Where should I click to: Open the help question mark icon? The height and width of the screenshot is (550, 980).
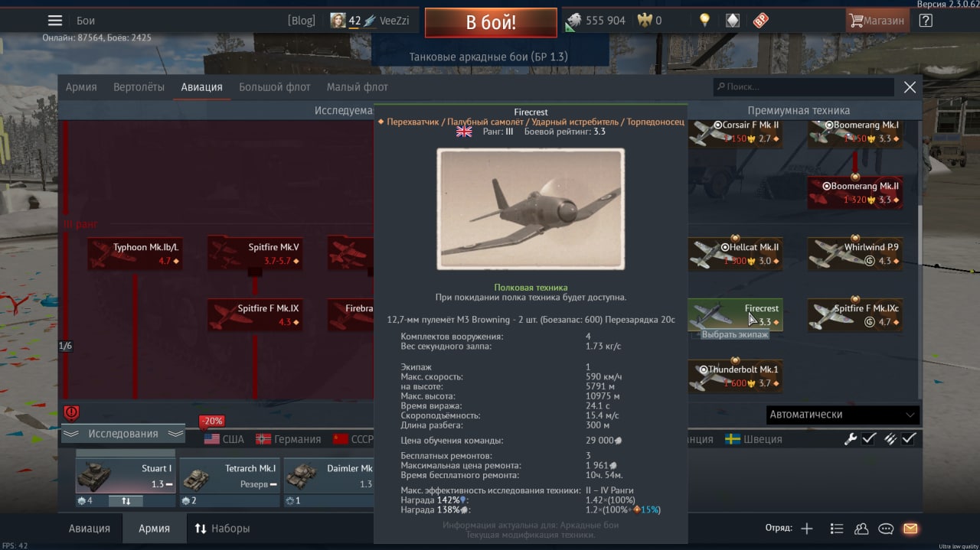click(926, 21)
